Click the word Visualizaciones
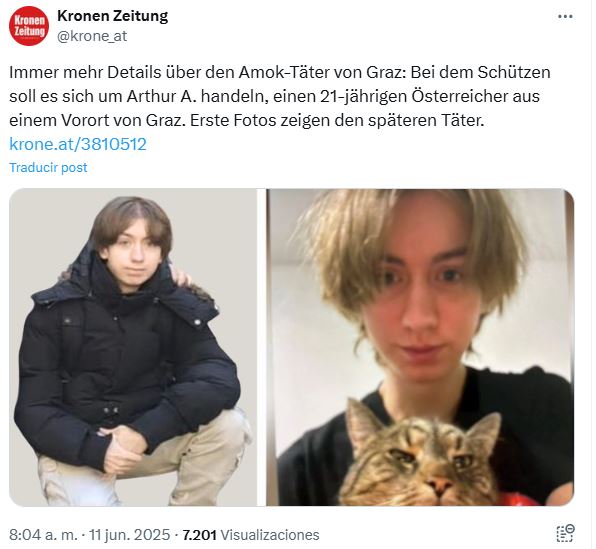Screen dimensions: 596x549 tap(270, 535)
